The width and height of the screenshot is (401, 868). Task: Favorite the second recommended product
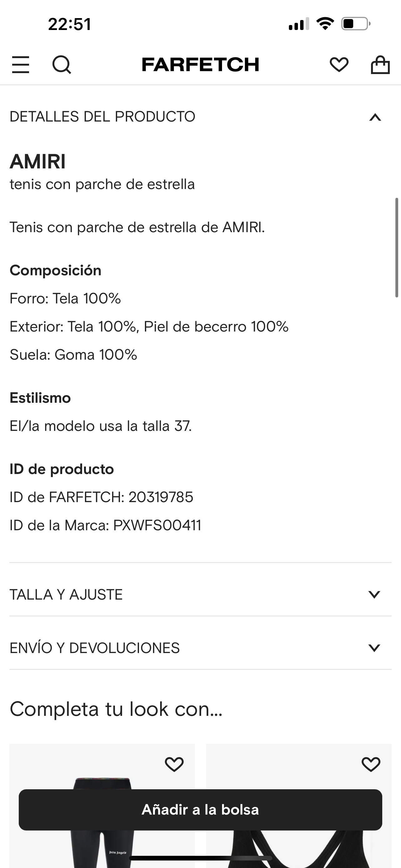(x=371, y=764)
